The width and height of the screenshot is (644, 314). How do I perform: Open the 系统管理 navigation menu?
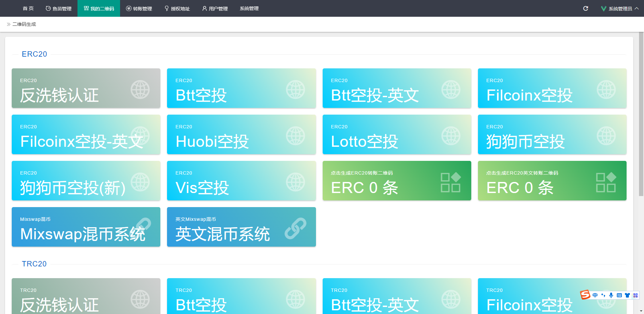click(249, 8)
